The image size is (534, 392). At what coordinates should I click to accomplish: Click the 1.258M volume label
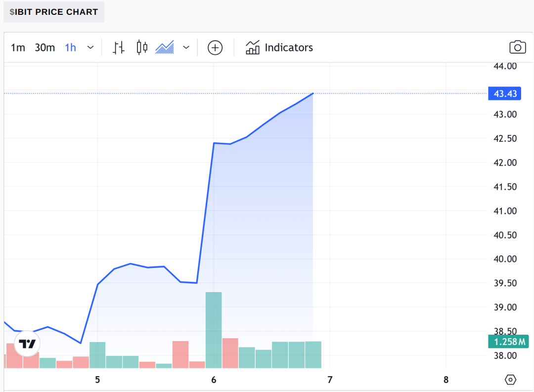[508, 341]
